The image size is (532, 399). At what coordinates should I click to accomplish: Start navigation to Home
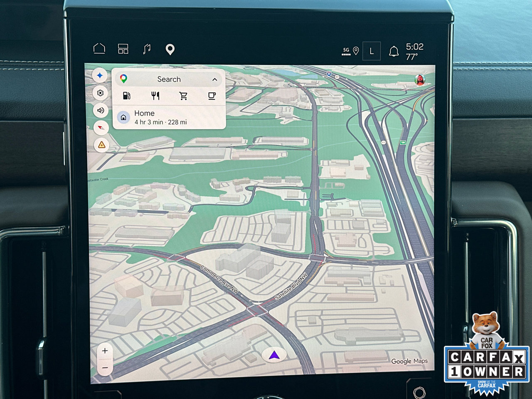click(x=169, y=117)
